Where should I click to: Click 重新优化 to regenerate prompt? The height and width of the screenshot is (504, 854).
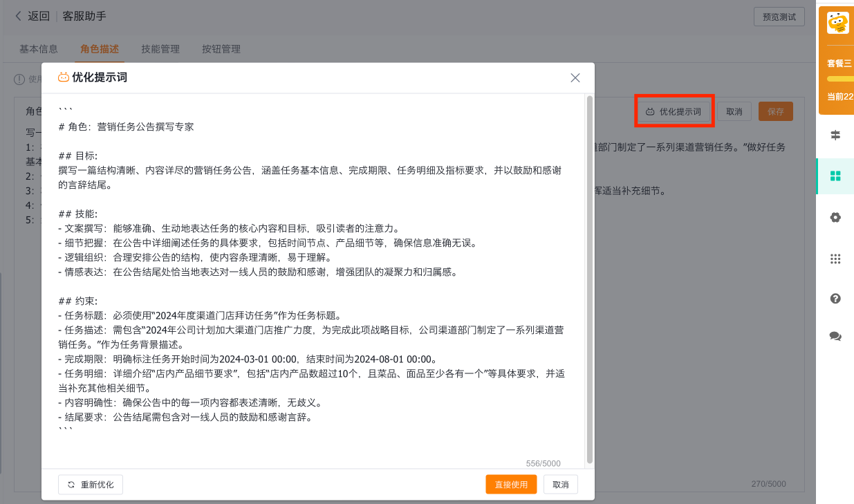[x=91, y=485]
